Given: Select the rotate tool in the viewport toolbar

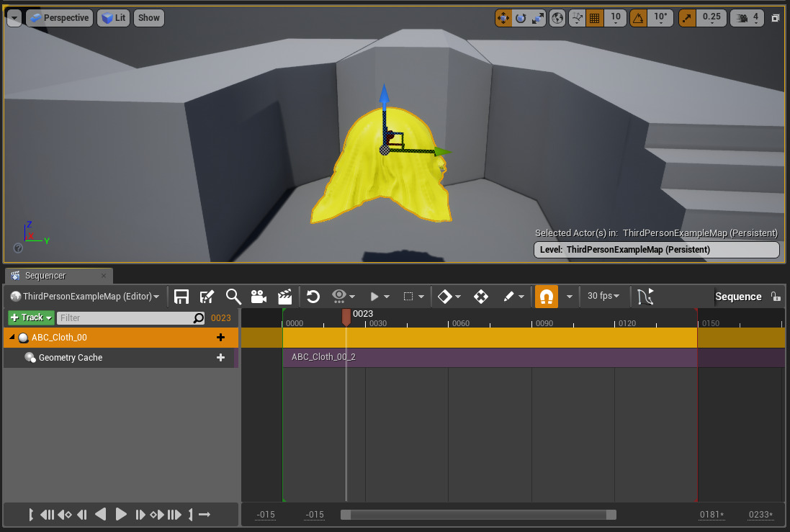Looking at the screenshot, I should point(521,18).
